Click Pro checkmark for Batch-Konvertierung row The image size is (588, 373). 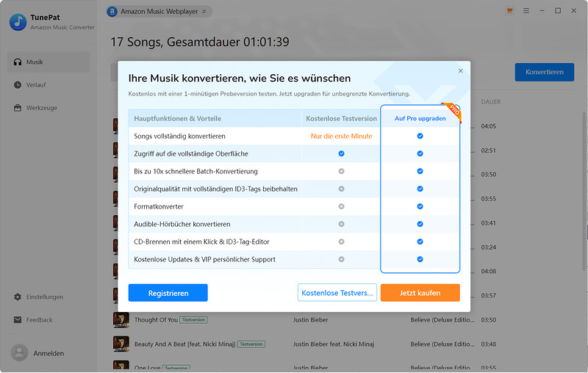point(420,171)
